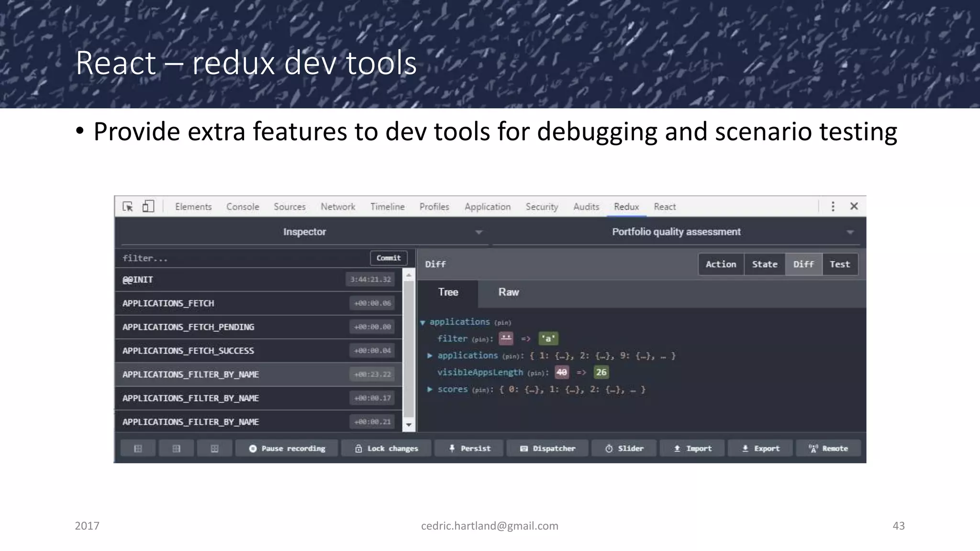Select the @@INIT action
Viewport: 980px width, 551px height.
tap(258, 279)
